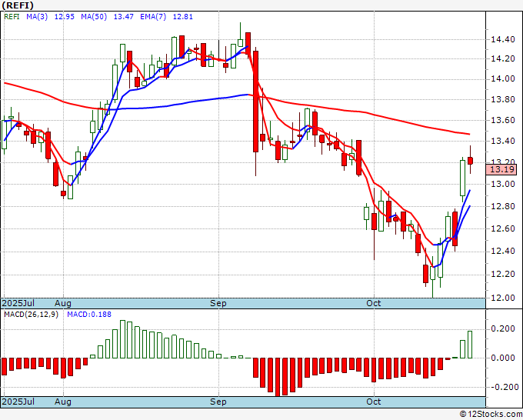Viewport: 523px width, 420px height.
Task: Click the 13.60 price axis label
Action: click(503, 120)
